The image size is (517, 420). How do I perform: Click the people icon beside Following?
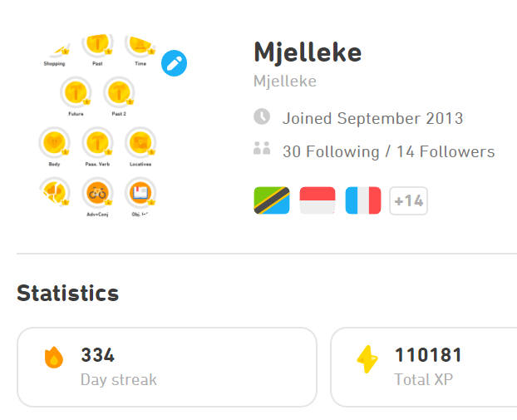coord(262,148)
